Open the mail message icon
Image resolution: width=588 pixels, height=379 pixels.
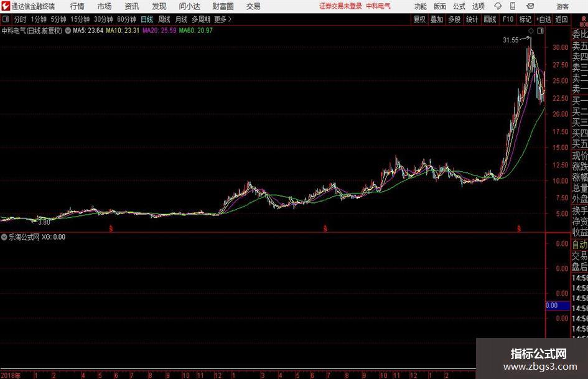tap(530, 6)
